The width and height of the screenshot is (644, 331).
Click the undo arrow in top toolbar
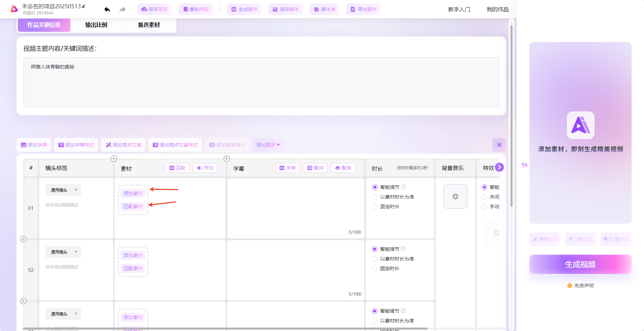(x=107, y=9)
